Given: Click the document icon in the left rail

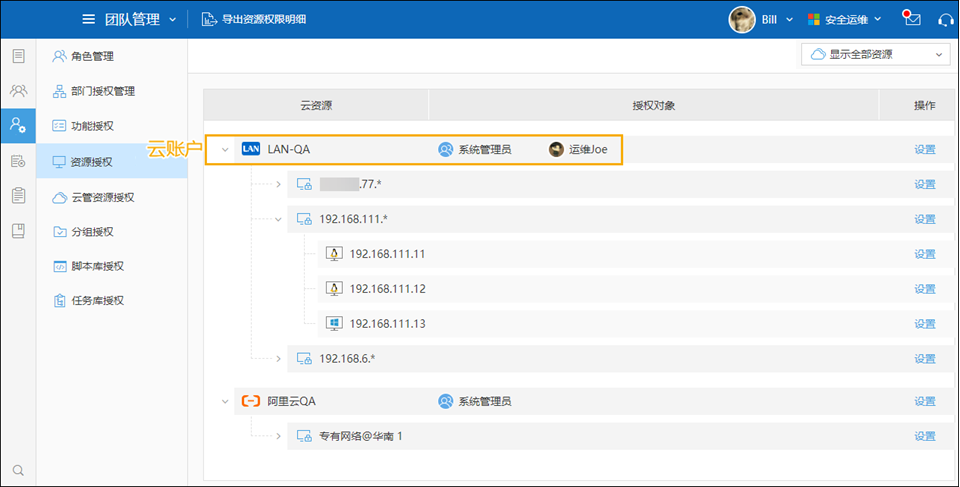Looking at the screenshot, I should point(18,56).
